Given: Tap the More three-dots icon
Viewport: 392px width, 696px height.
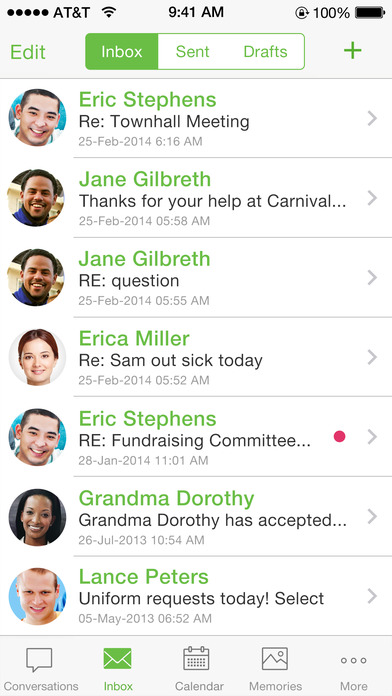Looking at the screenshot, I should [353, 660].
